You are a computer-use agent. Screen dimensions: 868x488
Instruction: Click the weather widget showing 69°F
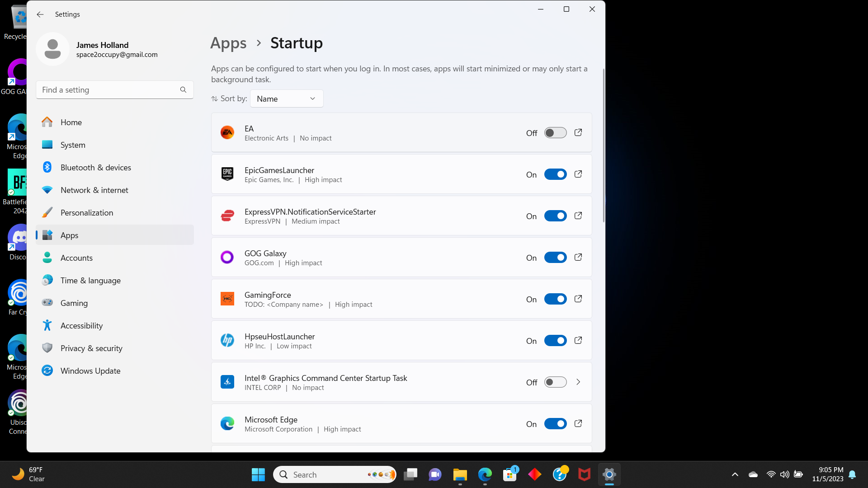coord(28,474)
